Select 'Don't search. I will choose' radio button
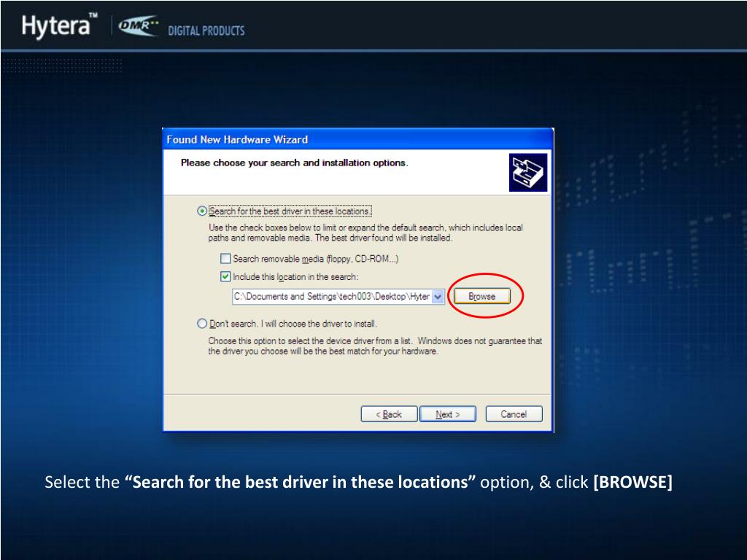Image resolution: width=747 pixels, height=560 pixels. pyautogui.click(x=202, y=324)
